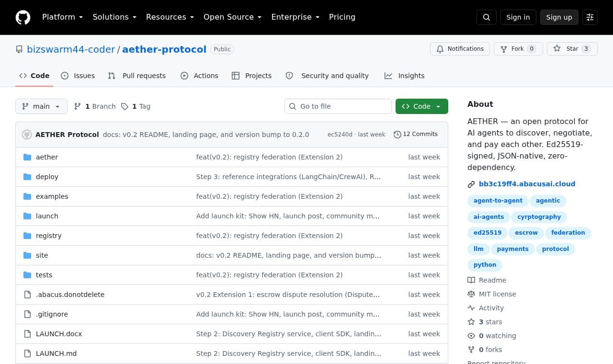The height and width of the screenshot is (364, 613).
Task: Expand the main branch dropdown
Action: click(x=41, y=106)
